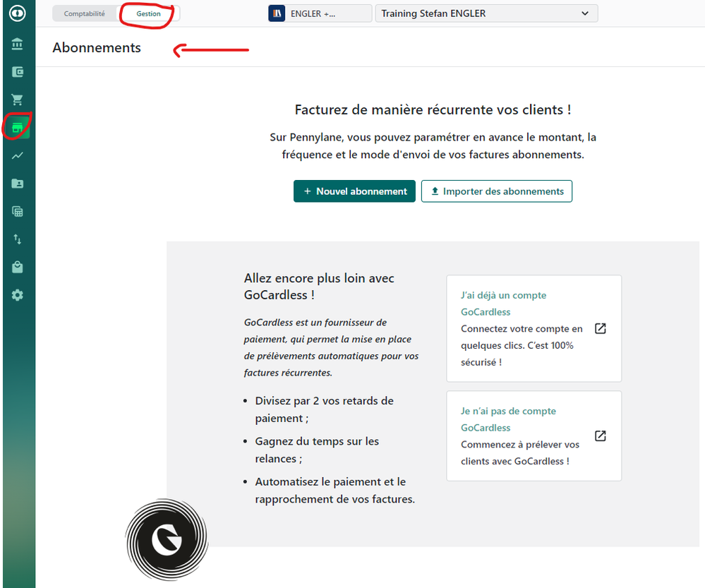The height and width of the screenshot is (588, 705).
Task: Click the Nouvel abonnement button
Action: (x=354, y=191)
